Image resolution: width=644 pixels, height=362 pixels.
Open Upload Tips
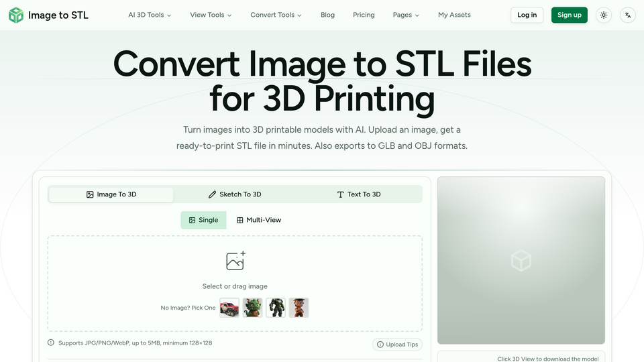pyautogui.click(x=398, y=345)
